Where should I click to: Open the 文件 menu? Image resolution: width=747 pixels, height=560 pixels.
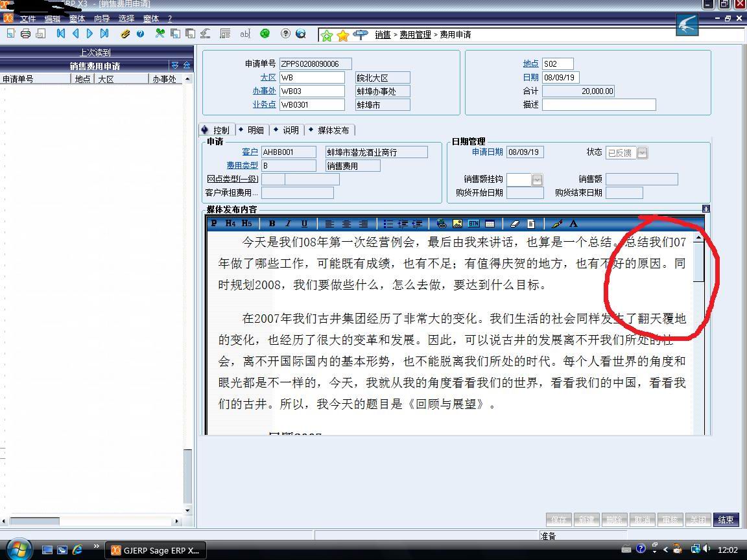28,19
